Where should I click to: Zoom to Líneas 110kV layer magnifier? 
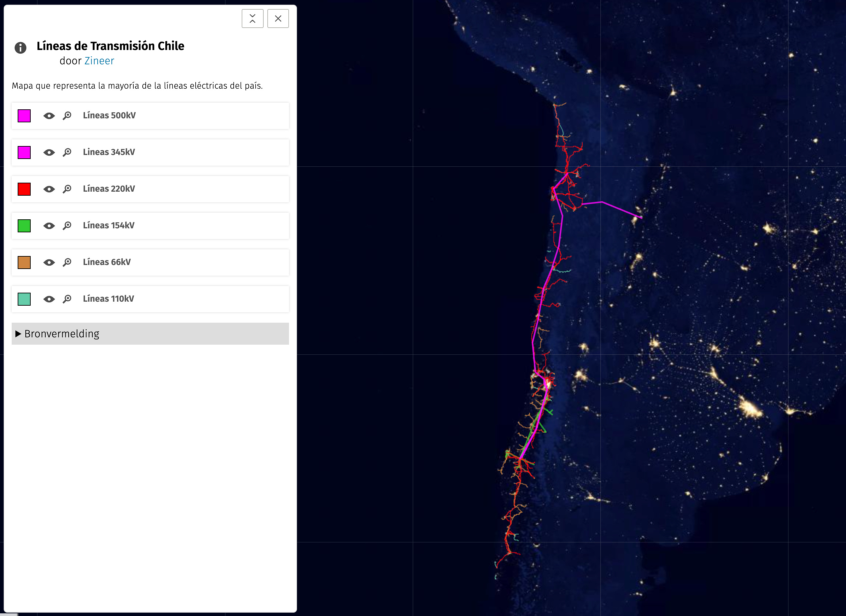point(67,299)
